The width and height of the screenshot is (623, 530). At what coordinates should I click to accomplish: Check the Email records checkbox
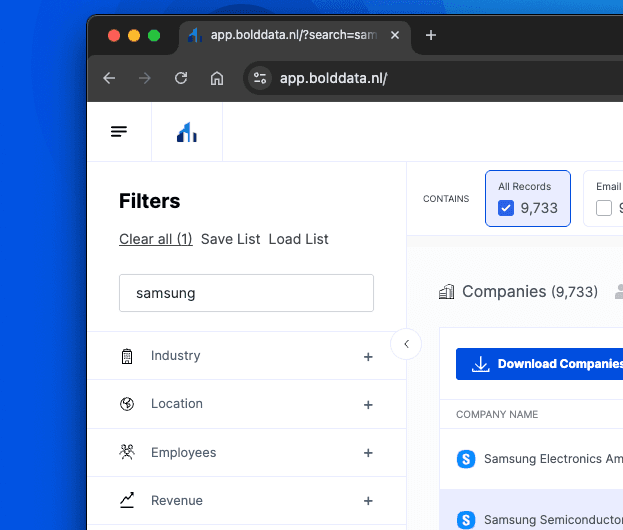click(604, 208)
